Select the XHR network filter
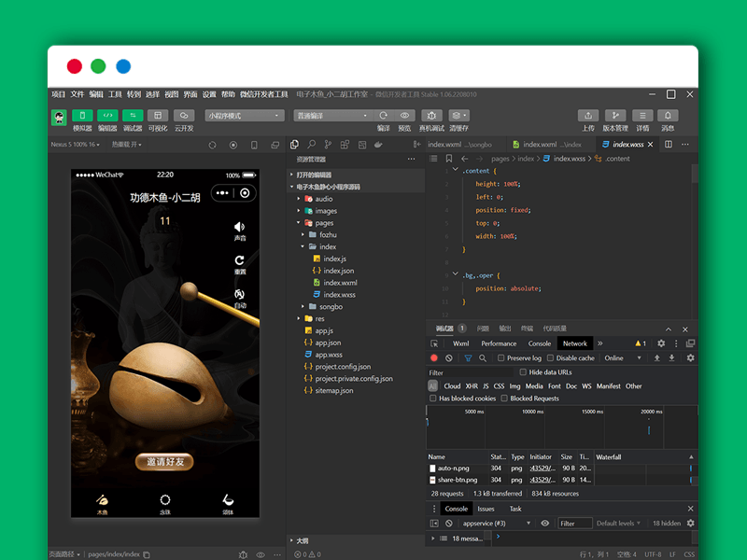The height and width of the screenshot is (560, 747). point(472,385)
